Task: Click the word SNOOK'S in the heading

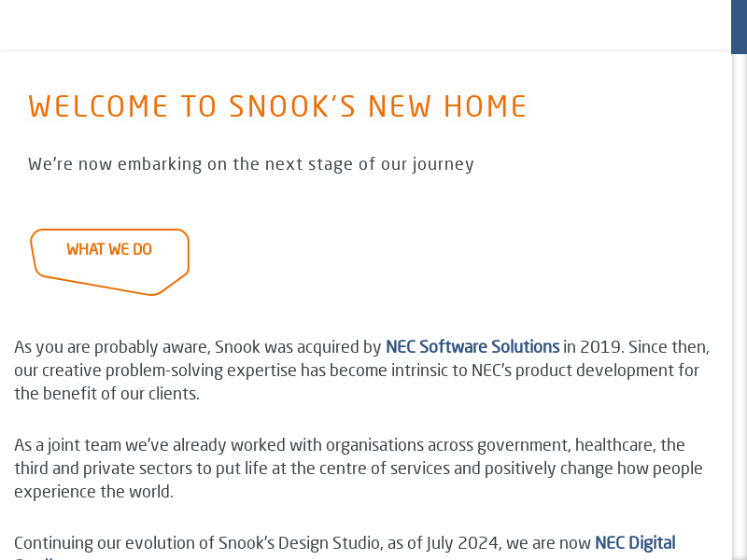Action: click(292, 107)
